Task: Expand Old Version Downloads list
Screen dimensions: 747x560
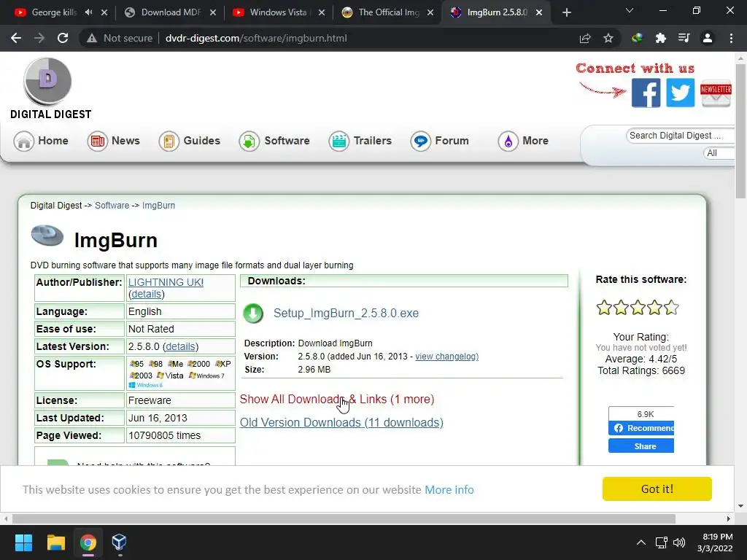Action: 341,422
